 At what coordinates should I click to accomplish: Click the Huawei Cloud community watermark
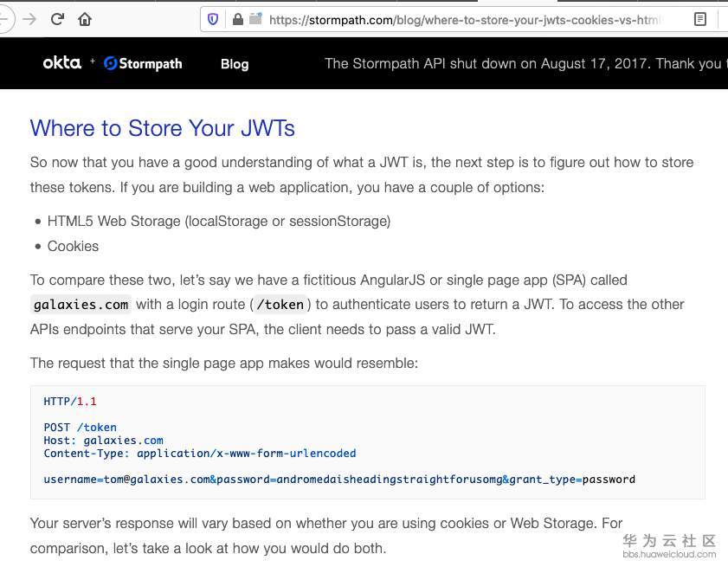pos(670,545)
